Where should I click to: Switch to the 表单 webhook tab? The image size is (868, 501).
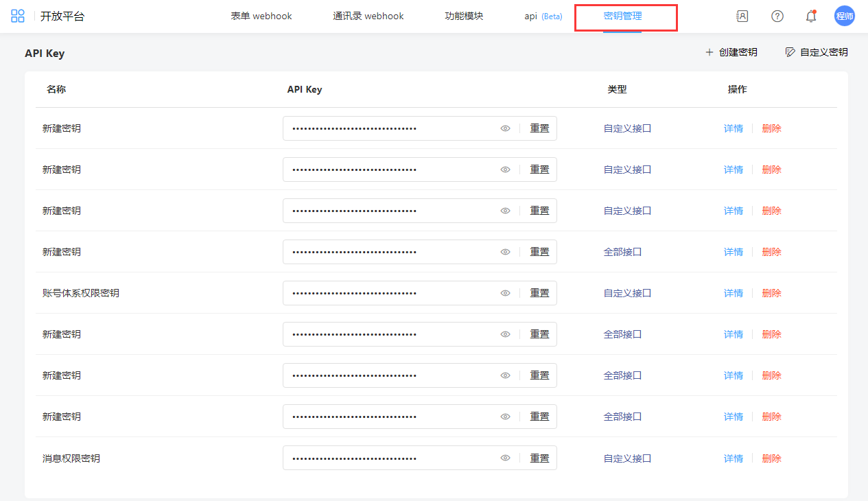(x=261, y=16)
